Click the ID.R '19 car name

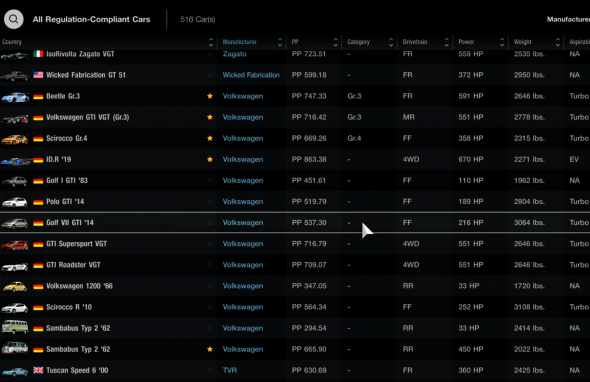pyautogui.click(x=59, y=159)
